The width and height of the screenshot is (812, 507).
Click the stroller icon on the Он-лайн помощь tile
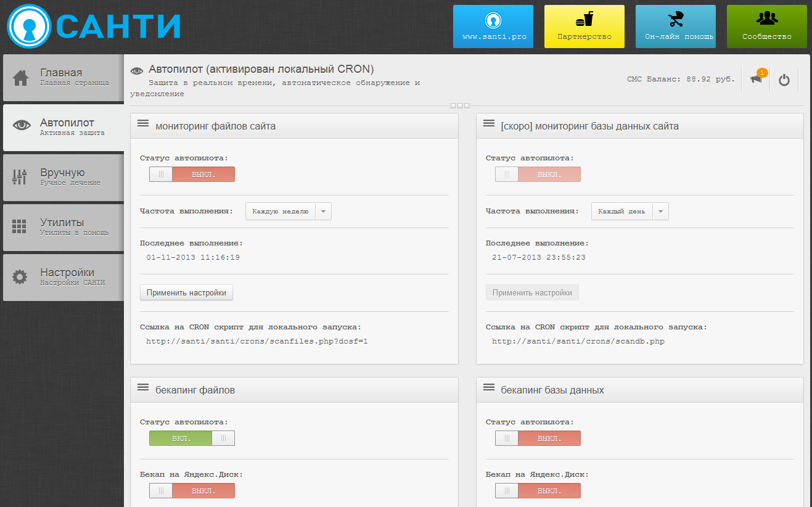pos(676,20)
